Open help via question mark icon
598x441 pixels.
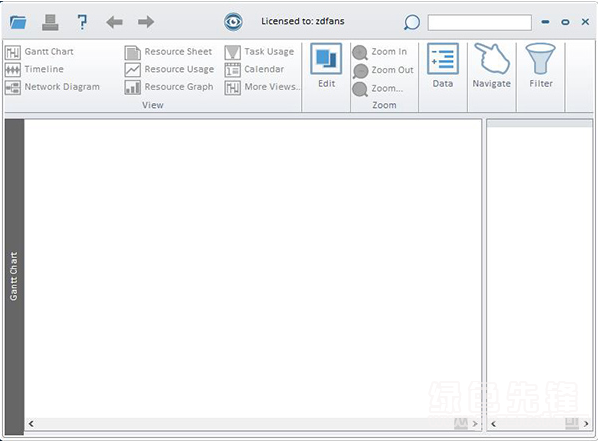point(82,22)
